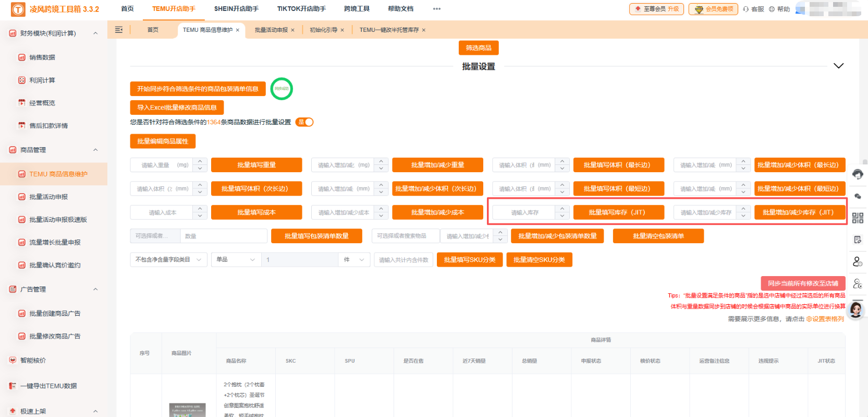
Task: Open 售后扣款详情 in the sidebar
Action: (48, 126)
